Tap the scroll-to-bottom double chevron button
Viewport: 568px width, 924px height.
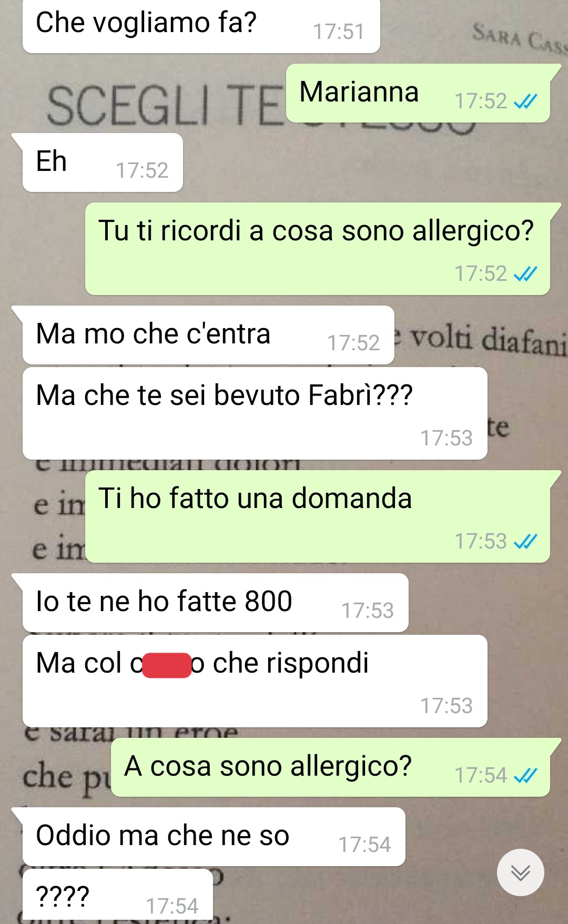click(521, 872)
